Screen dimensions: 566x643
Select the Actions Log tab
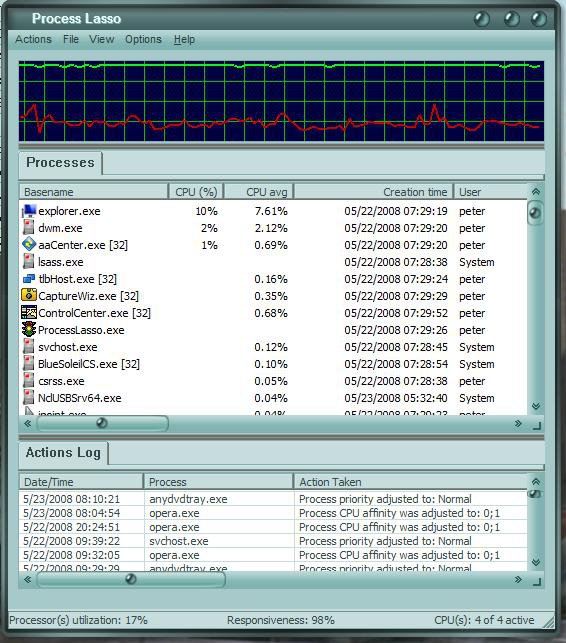pos(63,453)
